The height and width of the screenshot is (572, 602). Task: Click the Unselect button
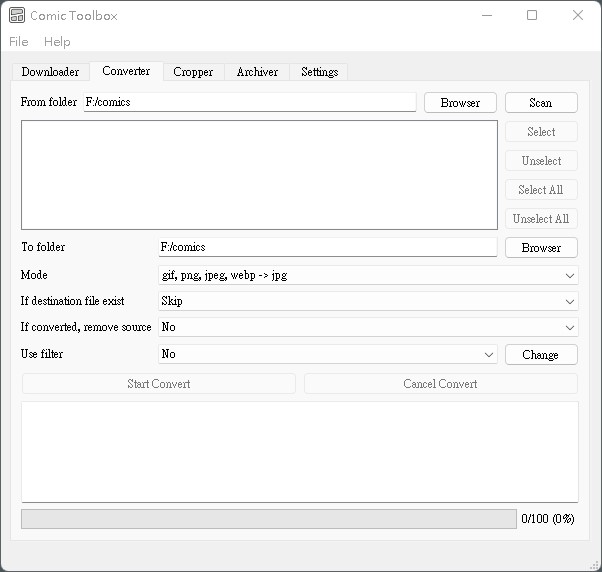[x=541, y=160]
